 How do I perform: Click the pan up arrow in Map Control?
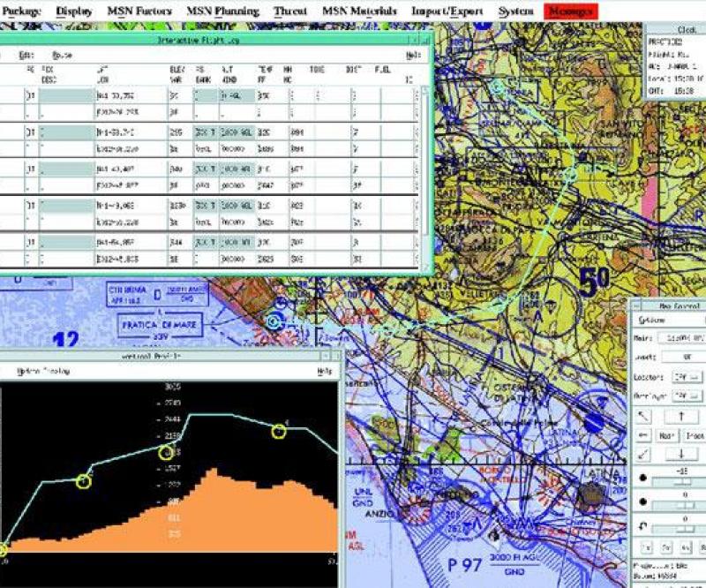coord(682,416)
